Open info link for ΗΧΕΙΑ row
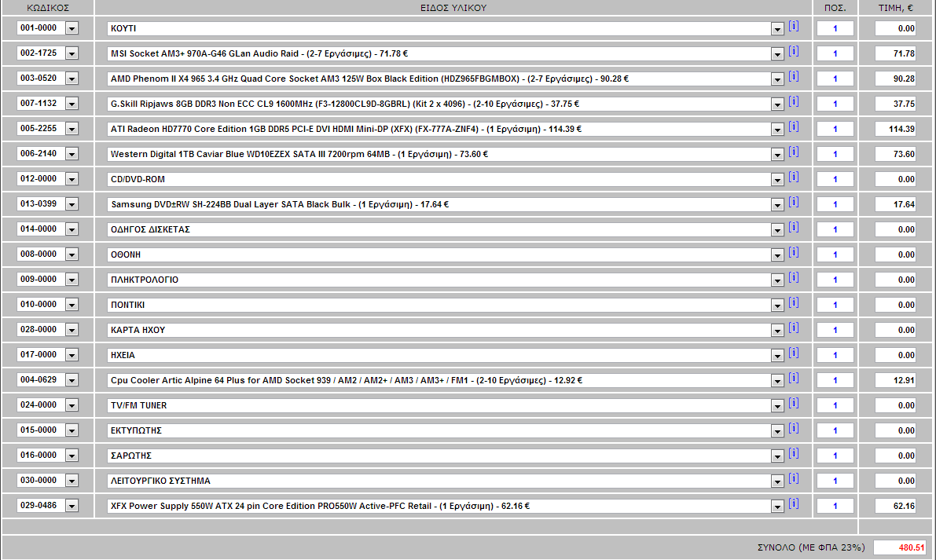 point(793,353)
